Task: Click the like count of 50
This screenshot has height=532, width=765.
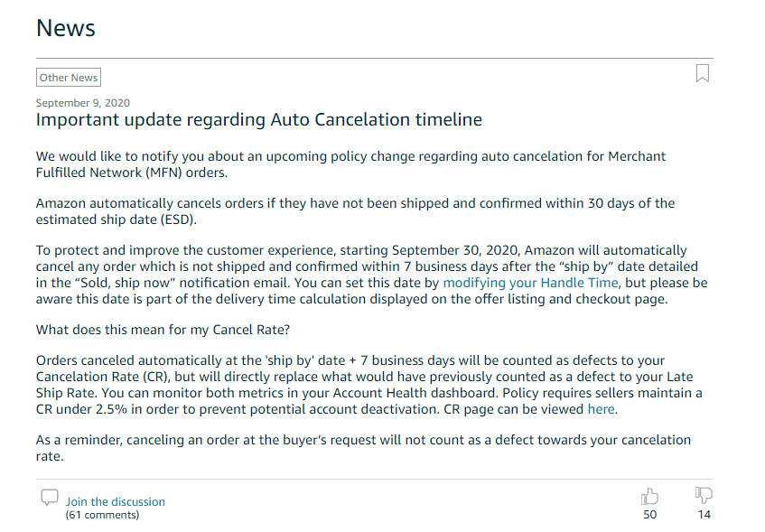Action: pyautogui.click(x=650, y=515)
